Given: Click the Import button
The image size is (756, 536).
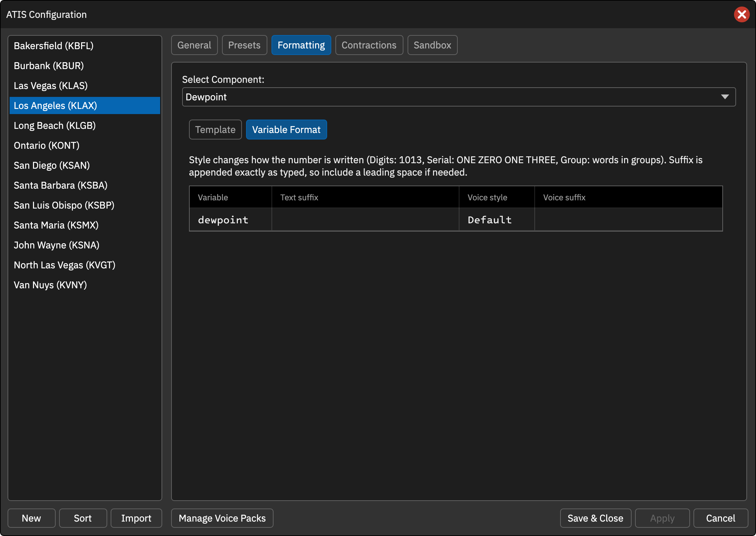Looking at the screenshot, I should coord(136,518).
